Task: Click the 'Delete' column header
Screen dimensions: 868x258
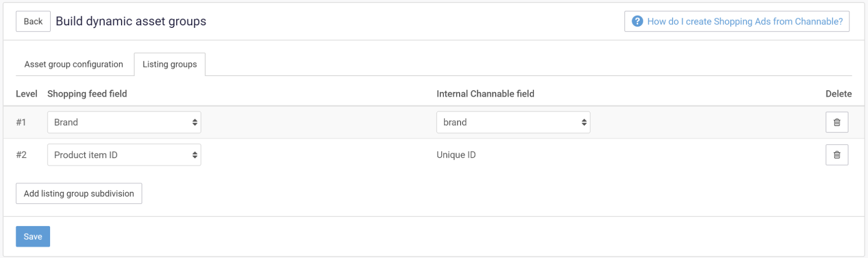Action: coord(838,94)
